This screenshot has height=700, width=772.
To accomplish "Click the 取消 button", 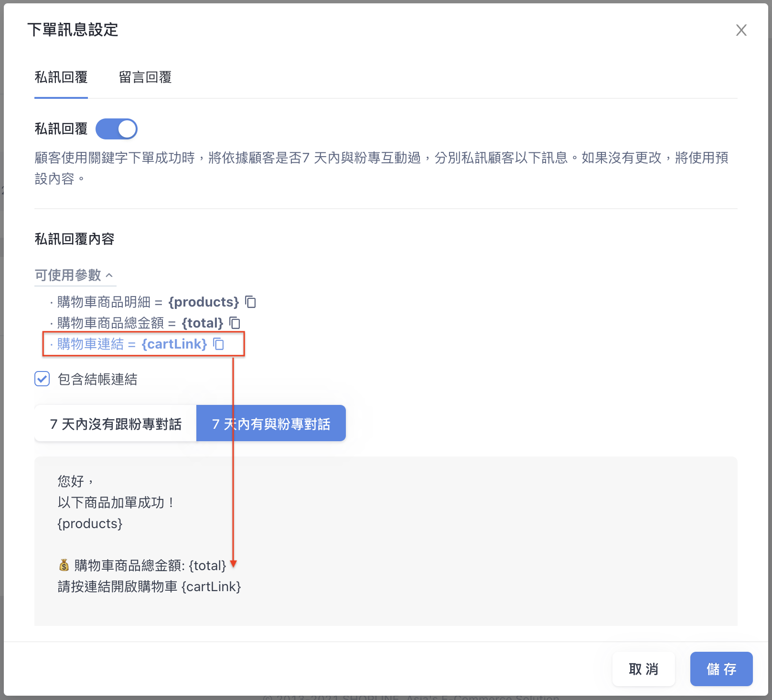I will 643,669.
